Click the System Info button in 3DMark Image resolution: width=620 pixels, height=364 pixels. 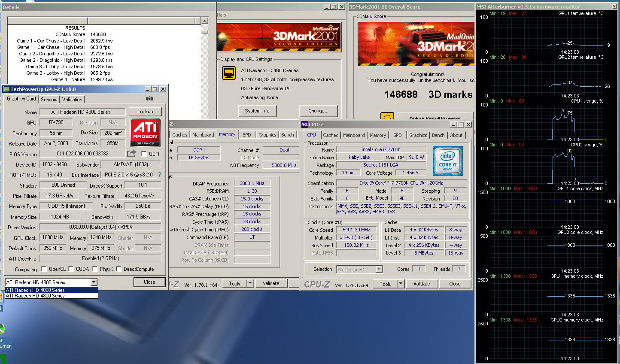(x=257, y=111)
